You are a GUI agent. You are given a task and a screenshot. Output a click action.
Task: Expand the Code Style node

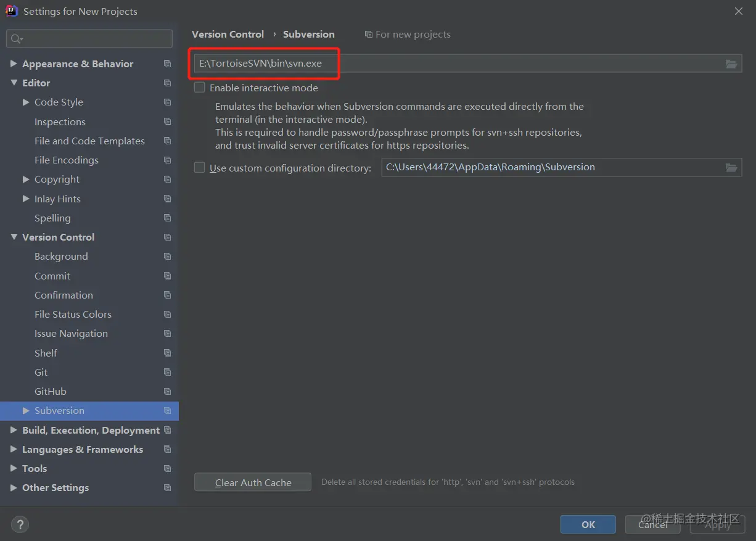coord(26,102)
